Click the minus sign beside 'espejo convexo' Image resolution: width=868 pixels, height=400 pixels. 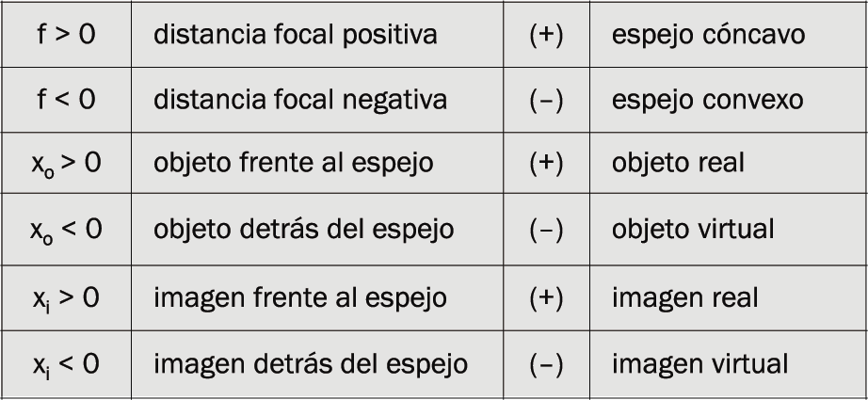tap(546, 100)
